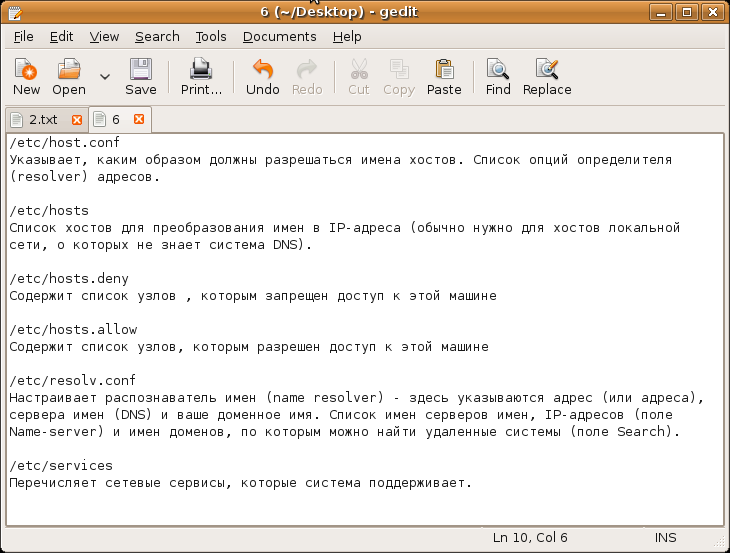This screenshot has height=553, width=730.
Task: Select the tab named 6
Action: (x=115, y=120)
